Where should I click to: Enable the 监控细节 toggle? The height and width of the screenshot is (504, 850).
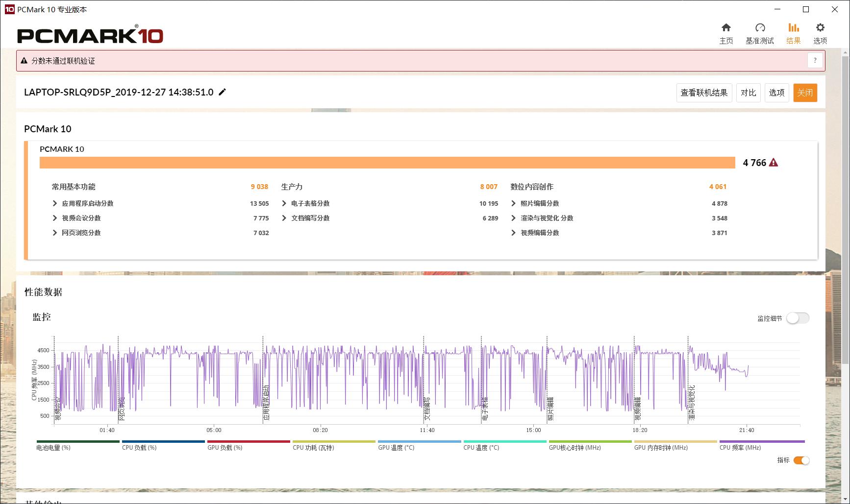pos(798,318)
